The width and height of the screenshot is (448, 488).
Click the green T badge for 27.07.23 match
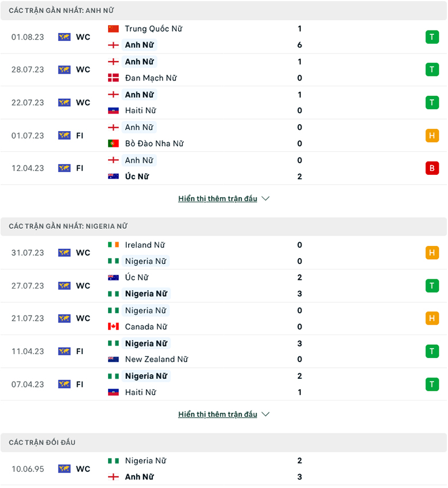pyautogui.click(x=432, y=286)
